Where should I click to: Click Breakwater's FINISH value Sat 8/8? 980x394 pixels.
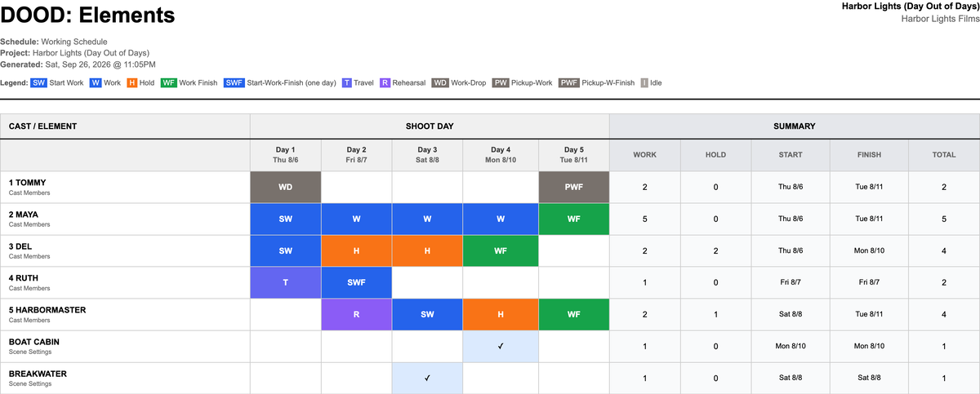(x=869, y=378)
